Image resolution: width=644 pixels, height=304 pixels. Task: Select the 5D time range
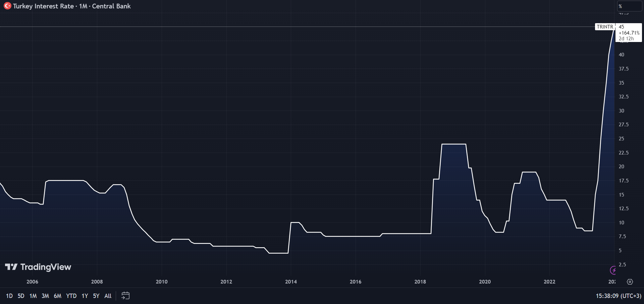point(21,296)
